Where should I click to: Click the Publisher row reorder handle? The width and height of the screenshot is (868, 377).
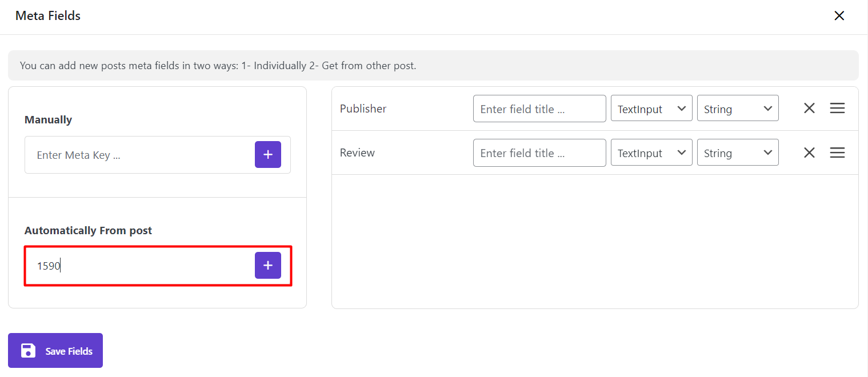837,109
